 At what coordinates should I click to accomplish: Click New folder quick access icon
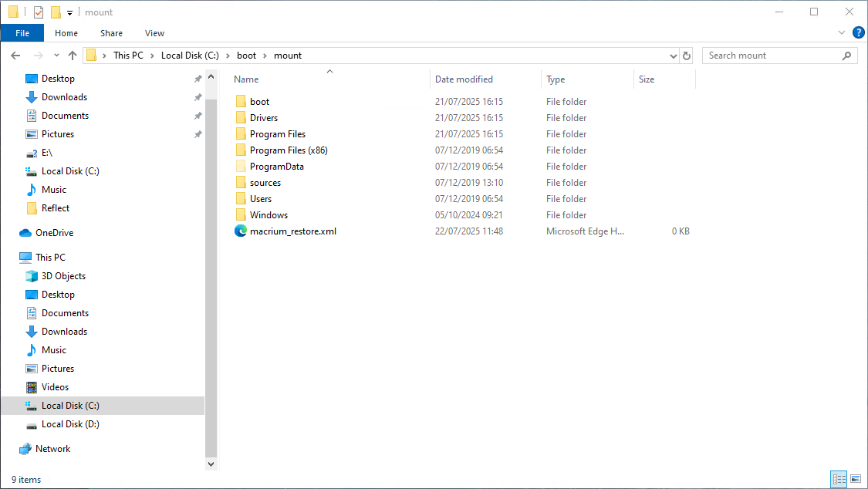[x=56, y=12]
